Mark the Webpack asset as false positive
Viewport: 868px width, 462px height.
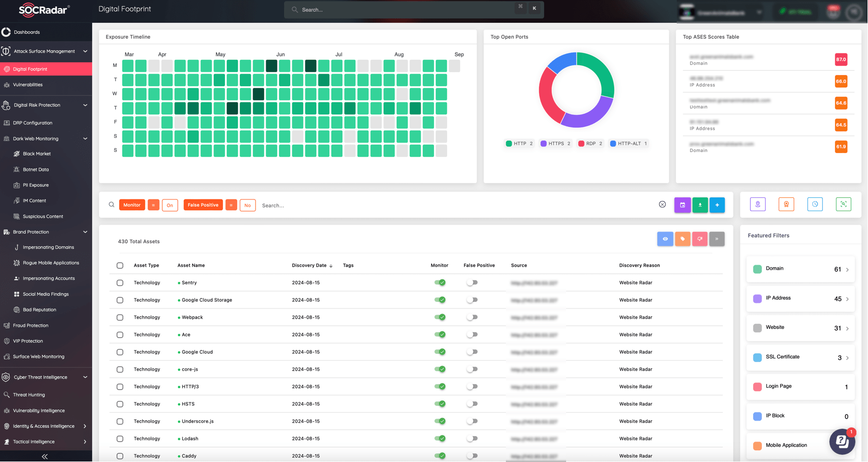click(472, 317)
